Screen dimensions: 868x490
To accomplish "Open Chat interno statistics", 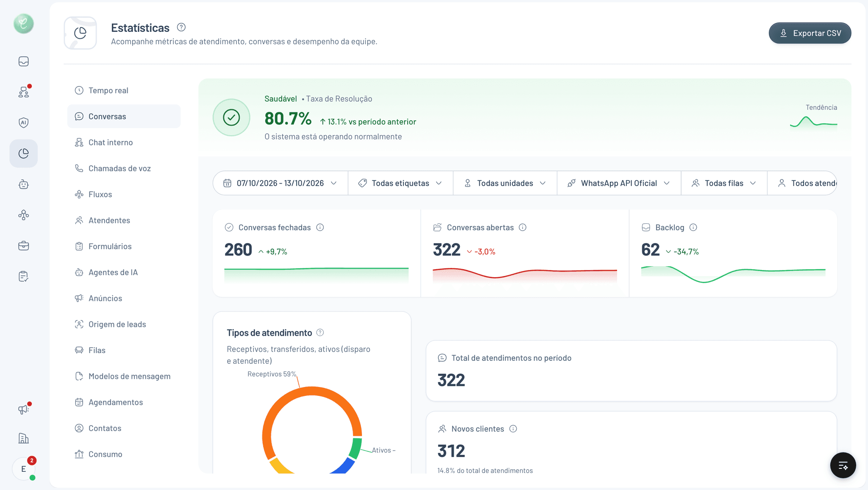I will tap(124, 142).
